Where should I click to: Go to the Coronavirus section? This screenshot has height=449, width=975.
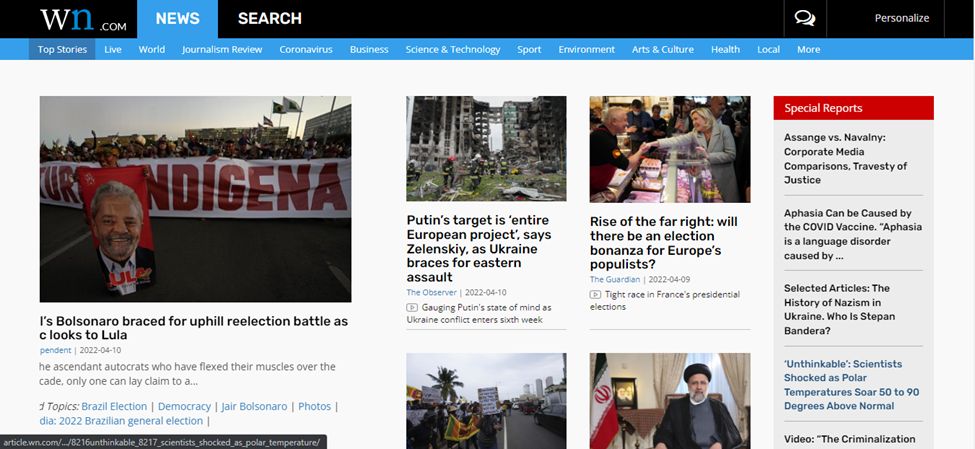[x=306, y=49]
